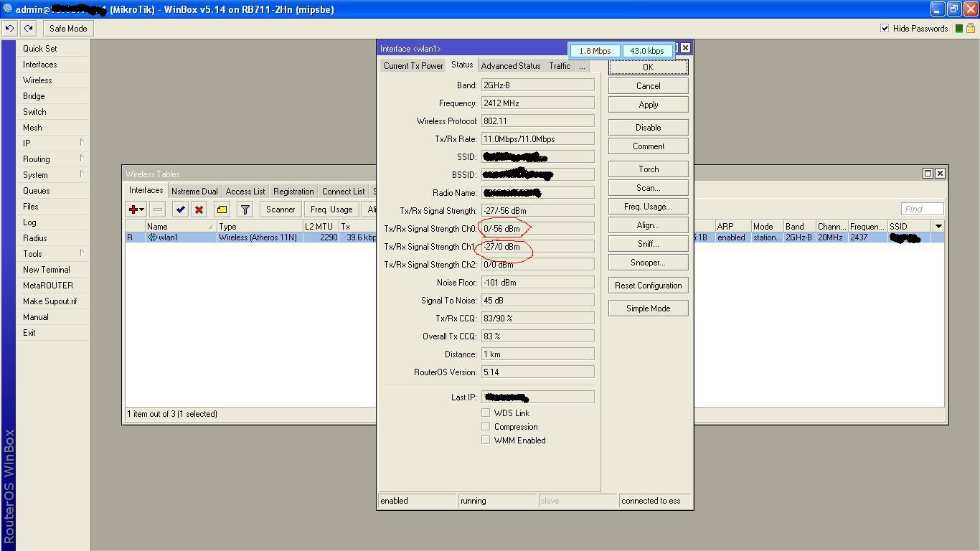980x551 pixels.
Task: Open Snooper... from the dialog
Action: point(648,262)
